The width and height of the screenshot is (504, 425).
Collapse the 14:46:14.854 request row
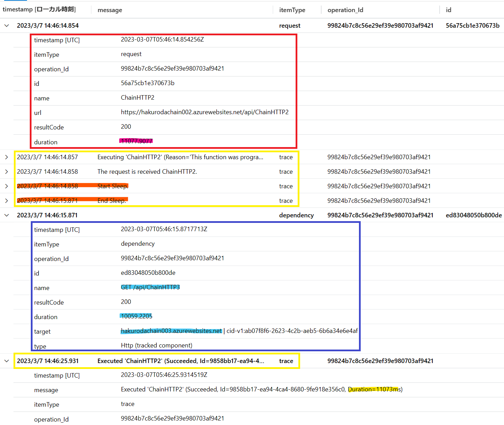pyautogui.click(x=7, y=26)
